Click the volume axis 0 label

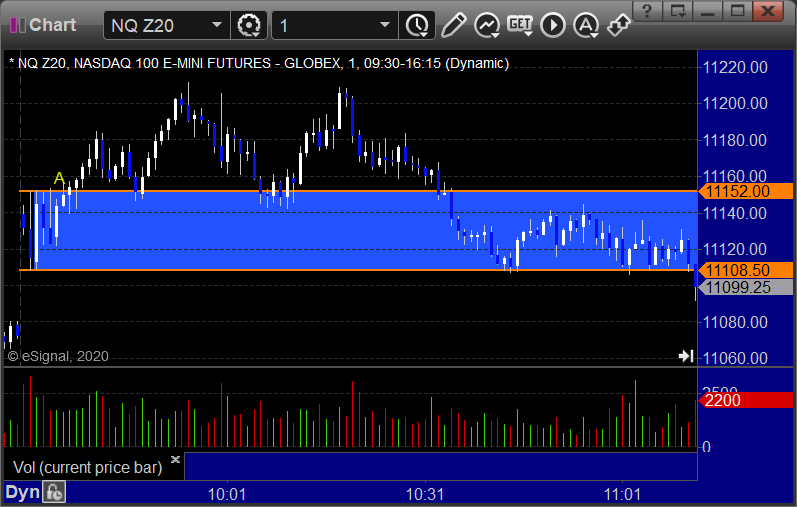point(706,448)
